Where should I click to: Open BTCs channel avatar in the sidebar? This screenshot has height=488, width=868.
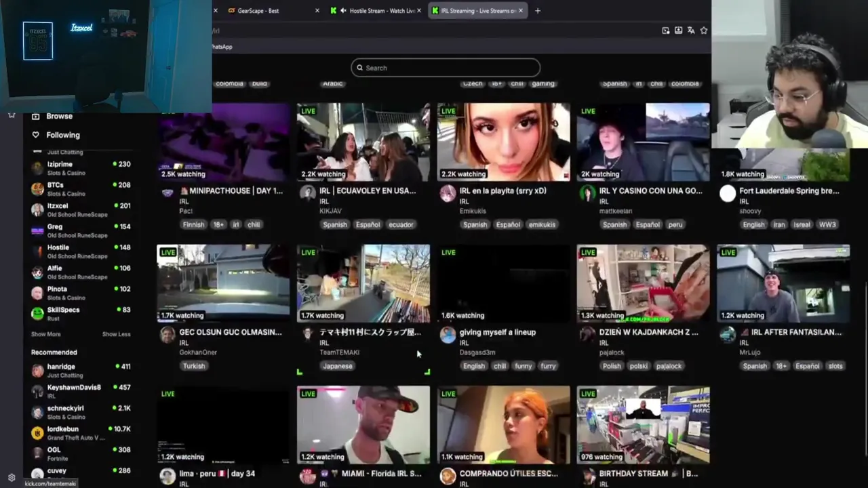[x=37, y=189]
